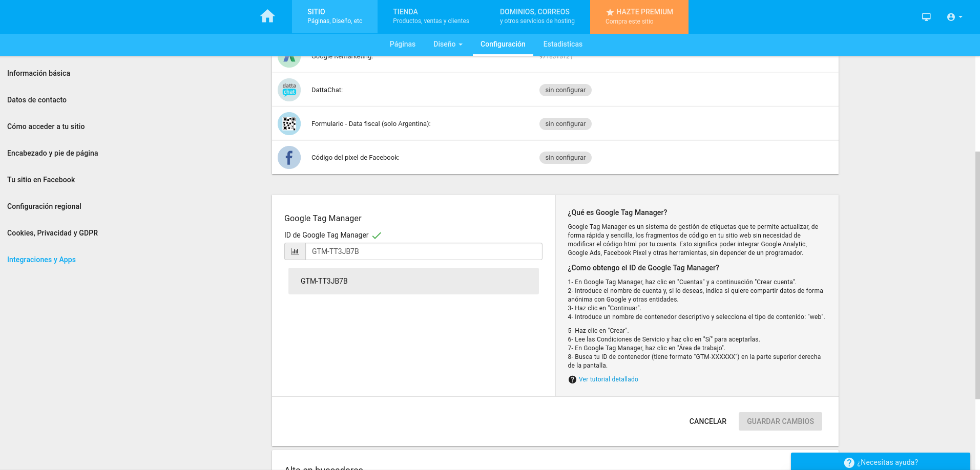Screen dimensions: 980x470
Task: Open Cookies, Privacidad y GDPR
Action: coord(52,233)
